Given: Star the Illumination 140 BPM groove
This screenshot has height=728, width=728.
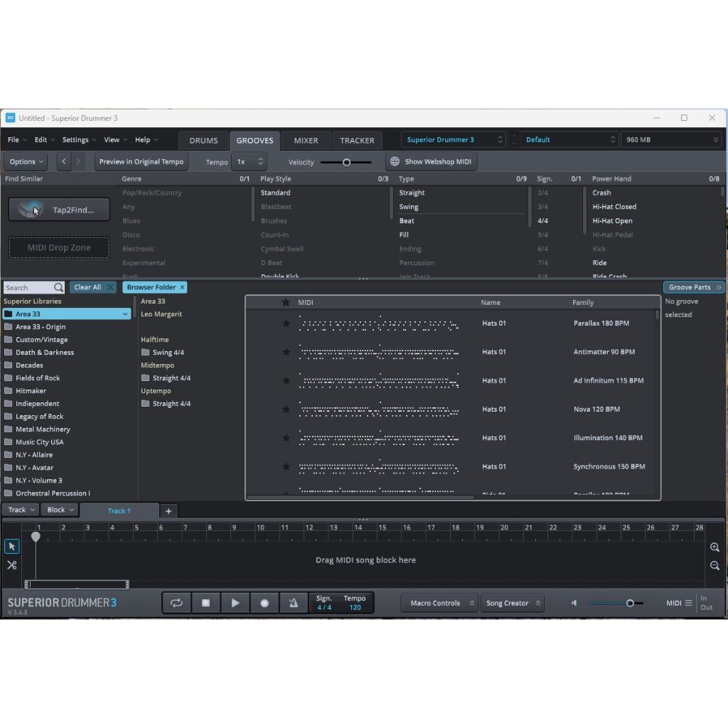Looking at the screenshot, I should coord(286,438).
